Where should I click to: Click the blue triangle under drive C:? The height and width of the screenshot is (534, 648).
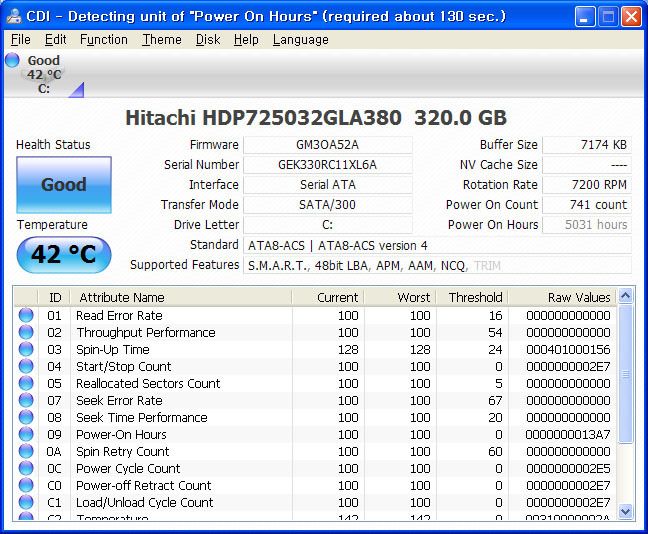tap(78, 90)
